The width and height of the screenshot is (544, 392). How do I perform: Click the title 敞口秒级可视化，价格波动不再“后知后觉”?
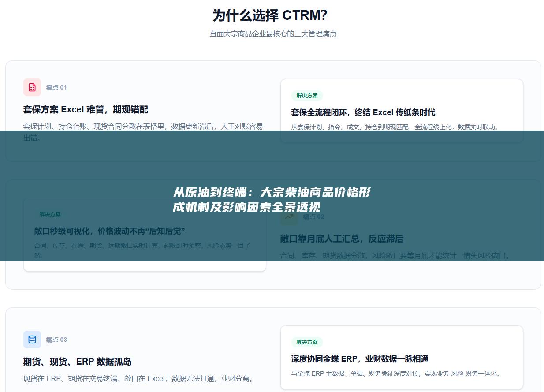click(110, 231)
